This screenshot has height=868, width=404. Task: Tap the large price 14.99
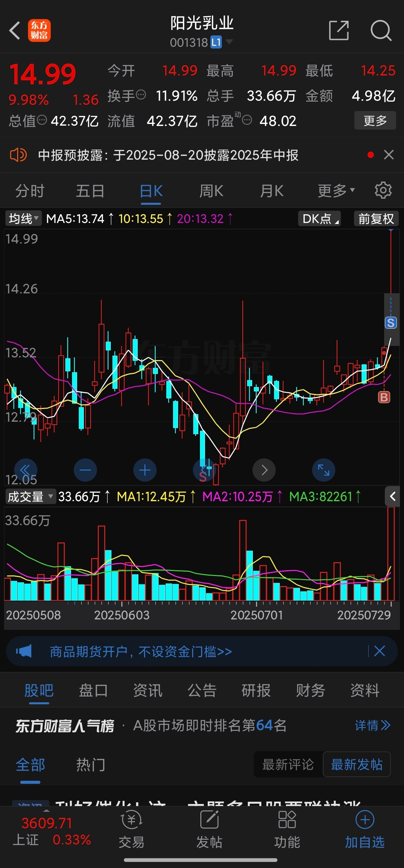(x=43, y=74)
